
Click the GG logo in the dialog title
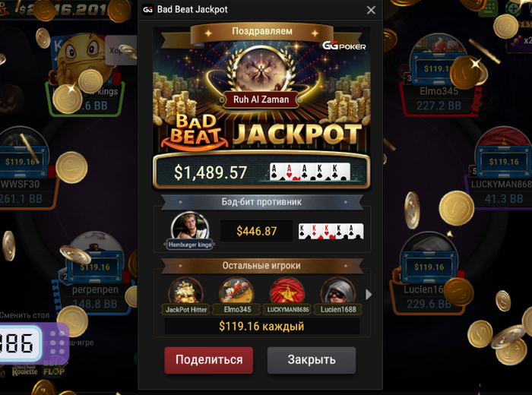tap(147, 9)
